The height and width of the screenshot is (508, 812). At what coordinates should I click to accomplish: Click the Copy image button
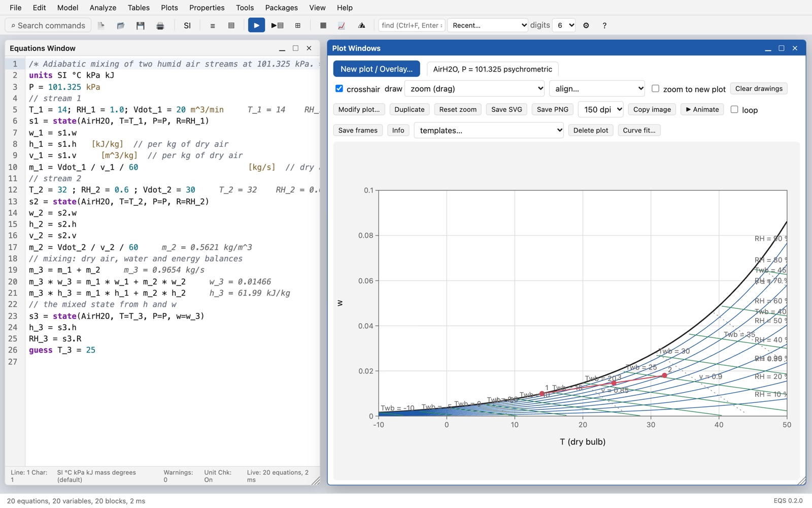click(652, 110)
